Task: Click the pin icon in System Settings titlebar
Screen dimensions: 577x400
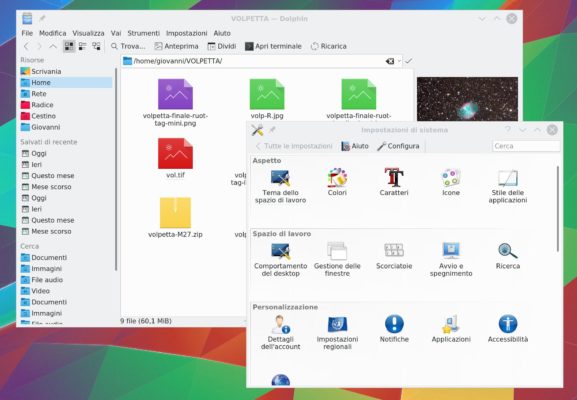Action: (272, 130)
